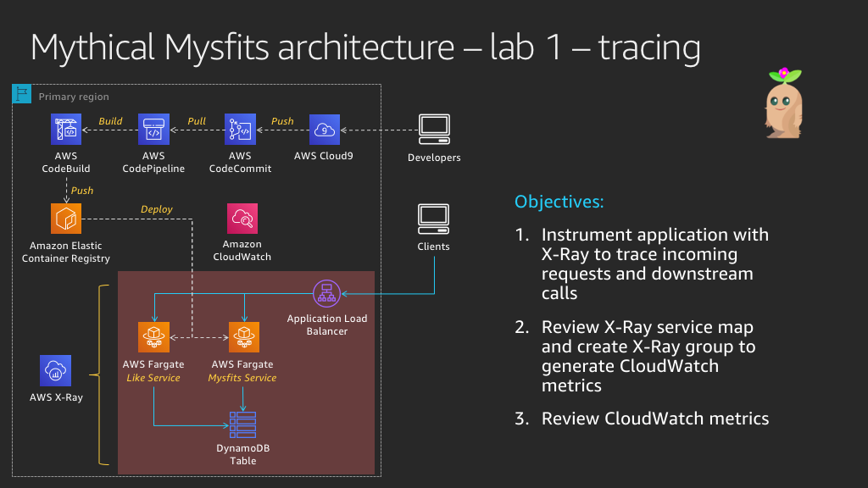Click the Amazon Elastic Container Registry icon

[x=66, y=219]
